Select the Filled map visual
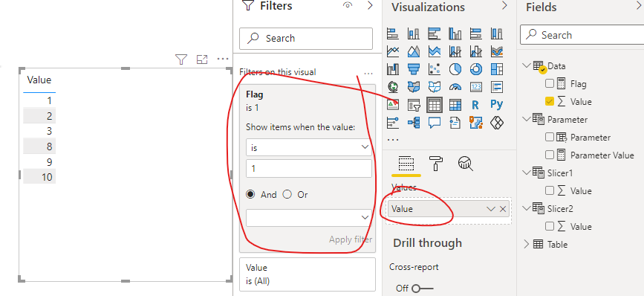The height and width of the screenshot is (296, 644). tap(414, 87)
